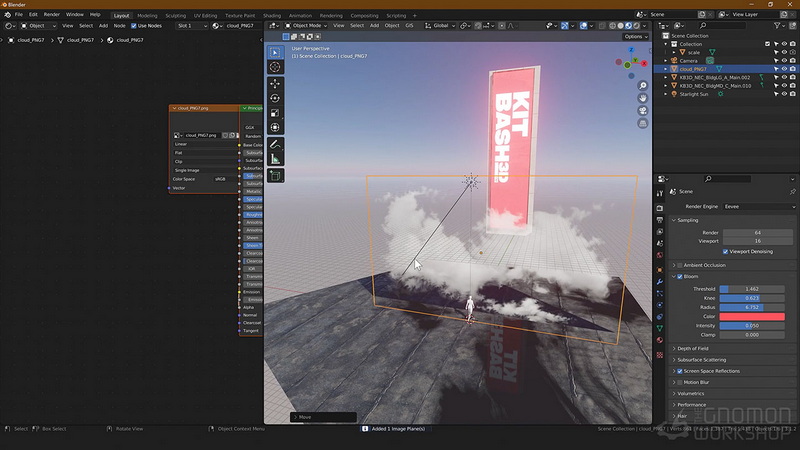Pick the Transform tool in viewport toolbar

pos(275,128)
